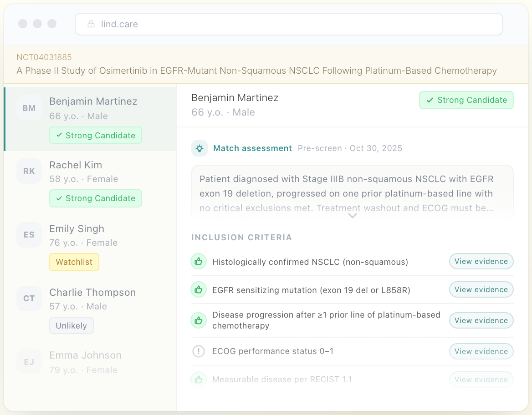Click thumbs-up beside disease progression criterion
The height and width of the screenshot is (415, 532).
coord(199,320)
